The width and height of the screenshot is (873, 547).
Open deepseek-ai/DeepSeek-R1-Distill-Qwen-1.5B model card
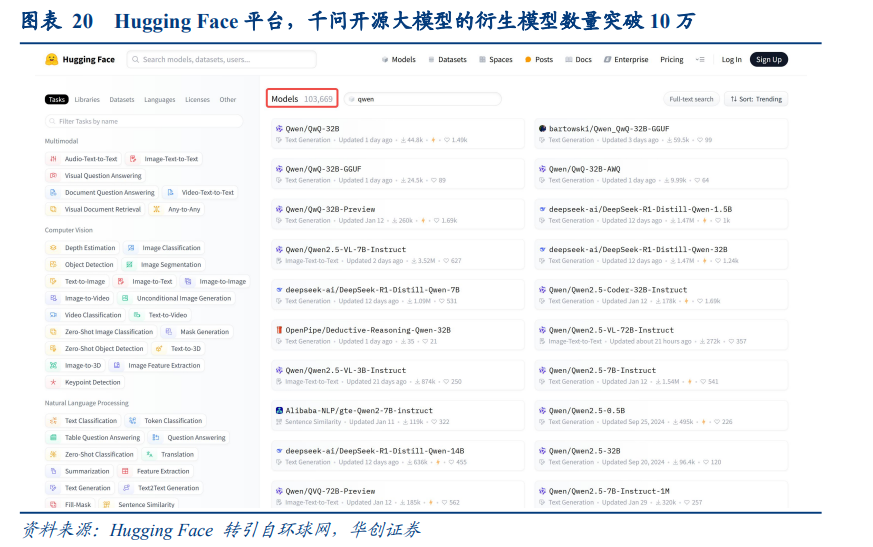(x=661, y=214)
